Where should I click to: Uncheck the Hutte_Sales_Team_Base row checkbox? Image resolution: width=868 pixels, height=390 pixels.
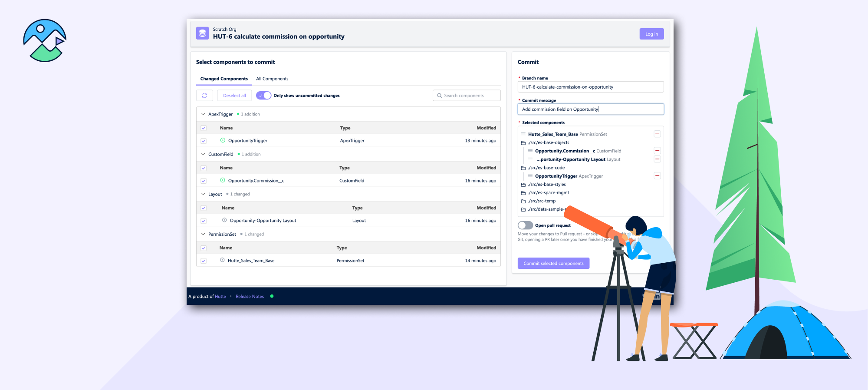tap(204, 261)
